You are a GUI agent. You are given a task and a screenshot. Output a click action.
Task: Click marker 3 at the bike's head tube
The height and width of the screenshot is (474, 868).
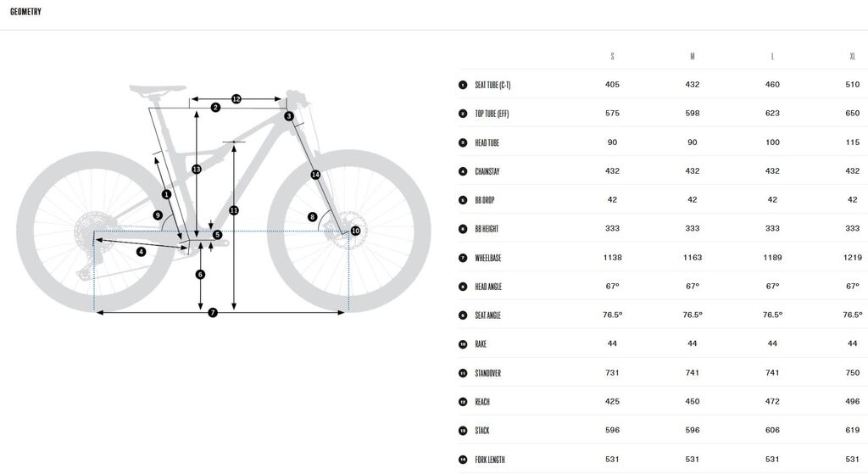tap(289, 116)
